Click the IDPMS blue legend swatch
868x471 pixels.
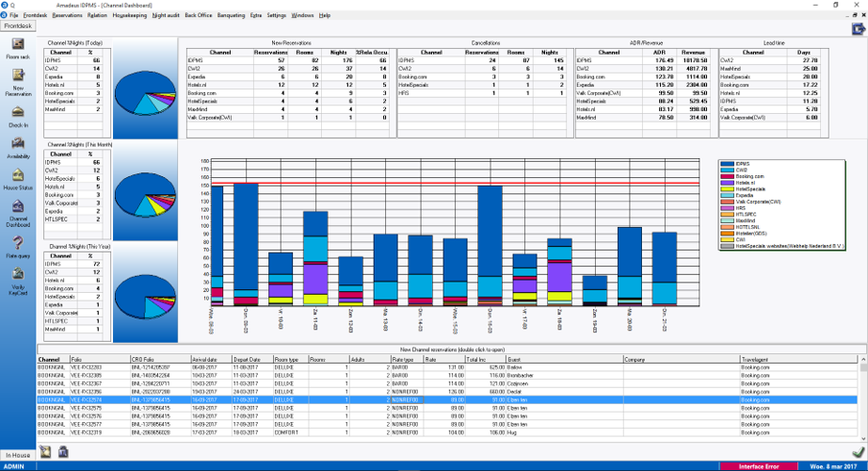(727, 164)
